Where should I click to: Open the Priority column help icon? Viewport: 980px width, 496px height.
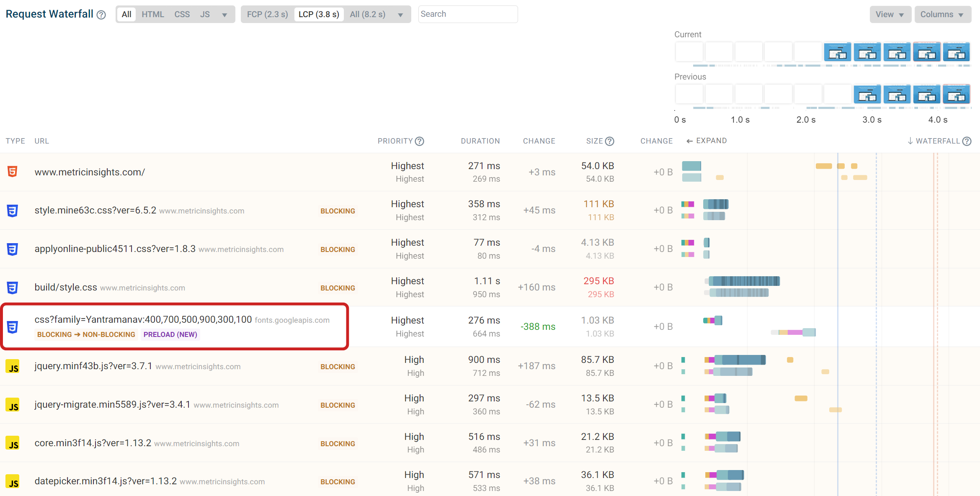tap(420, 141)
